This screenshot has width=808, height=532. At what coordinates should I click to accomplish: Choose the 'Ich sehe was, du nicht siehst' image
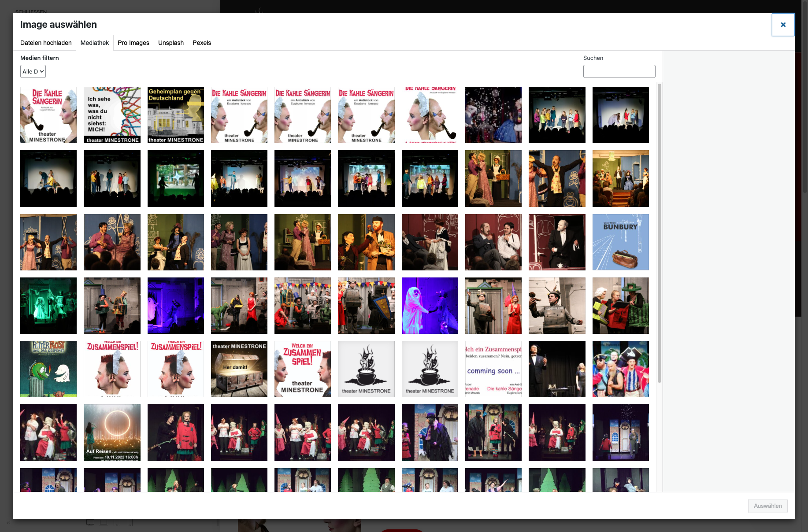112,115
